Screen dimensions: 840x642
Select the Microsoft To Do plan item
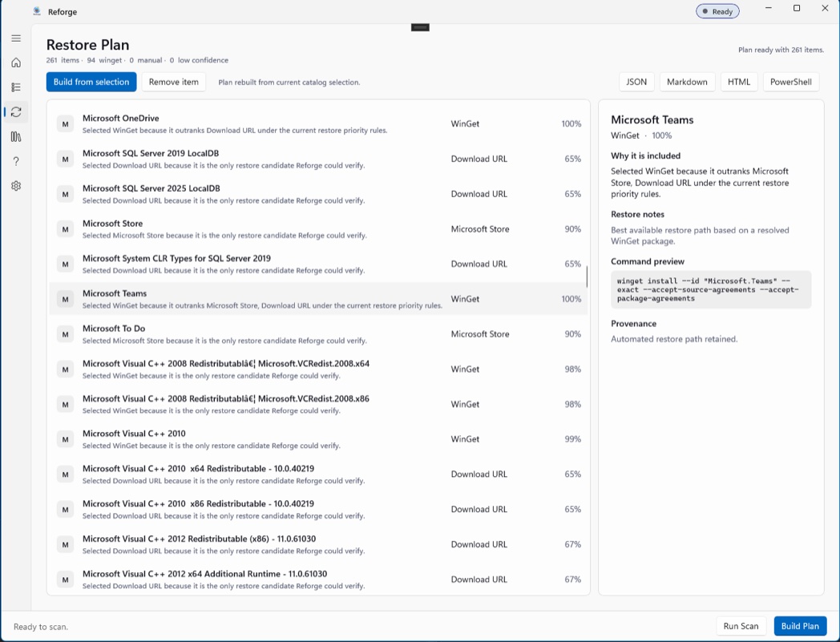click(318, 334)
